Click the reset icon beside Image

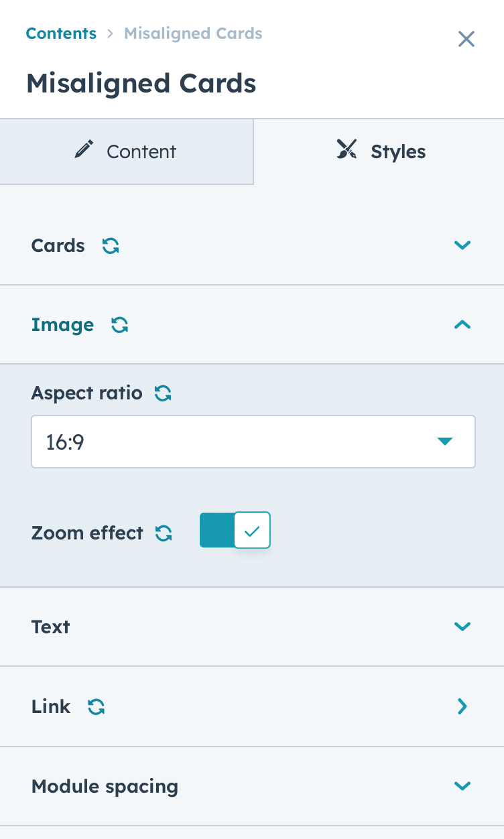(120, 325)
